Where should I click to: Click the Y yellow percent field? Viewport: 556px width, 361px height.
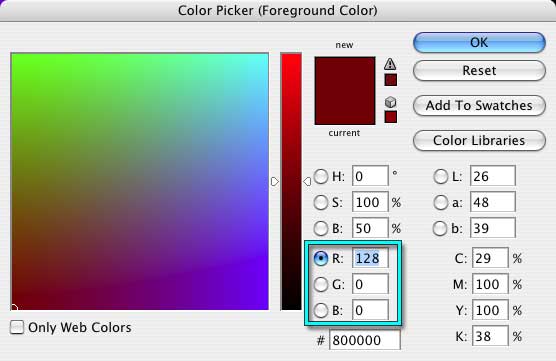[x=490, y=310]
